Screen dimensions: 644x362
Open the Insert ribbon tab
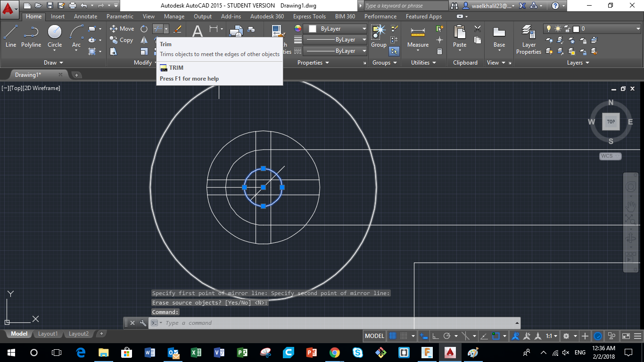click(58, 16)
